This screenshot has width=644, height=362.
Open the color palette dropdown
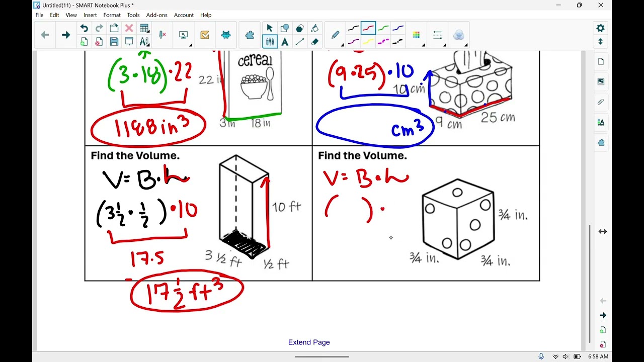tap(417, 35)
